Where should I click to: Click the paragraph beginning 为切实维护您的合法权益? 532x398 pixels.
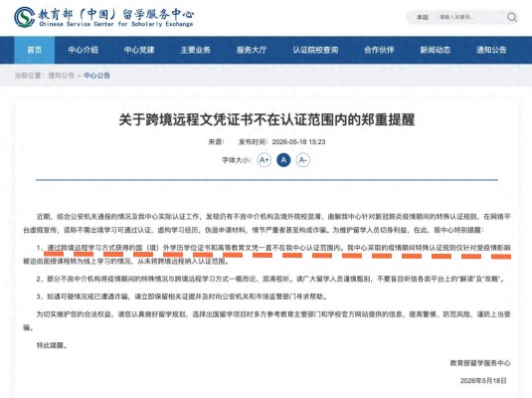click(266, 321)
